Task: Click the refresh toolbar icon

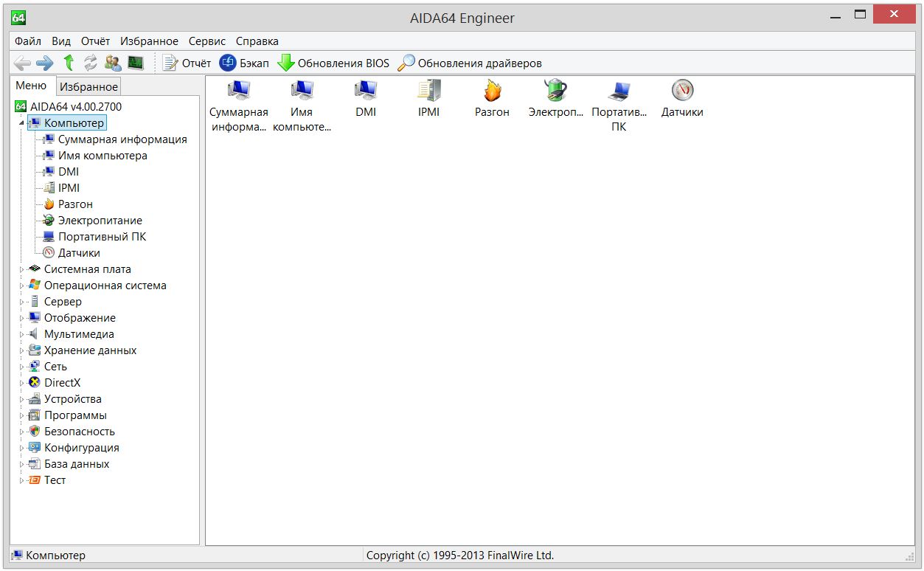Action: [90, 63]
